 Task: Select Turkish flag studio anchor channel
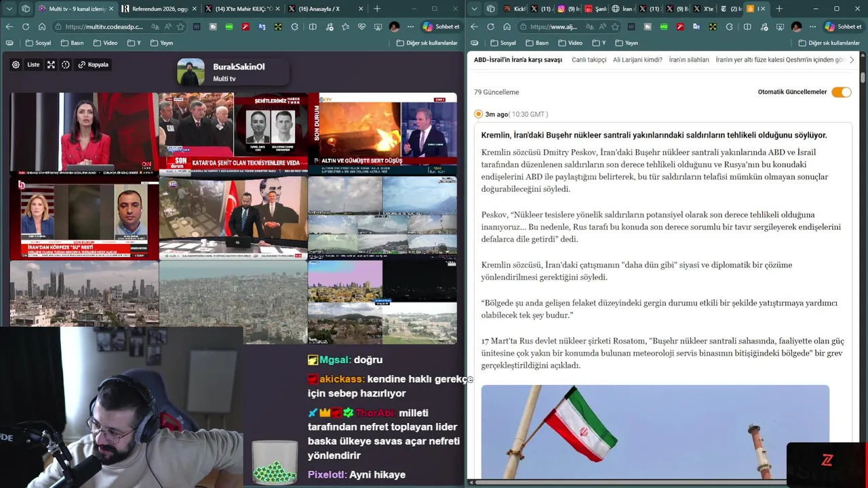coord(233,218)
